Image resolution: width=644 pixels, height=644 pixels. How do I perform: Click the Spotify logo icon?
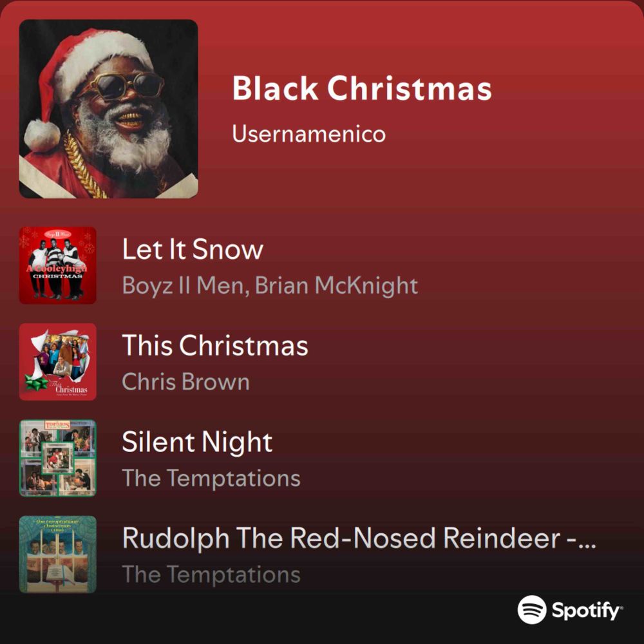[532, 609]
